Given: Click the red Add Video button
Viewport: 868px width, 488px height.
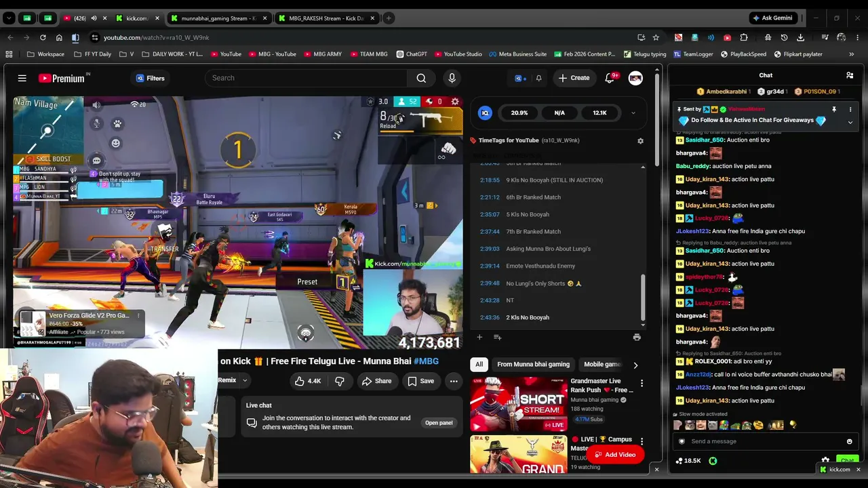Looking at the screenshot, I should tap(614, 455).
